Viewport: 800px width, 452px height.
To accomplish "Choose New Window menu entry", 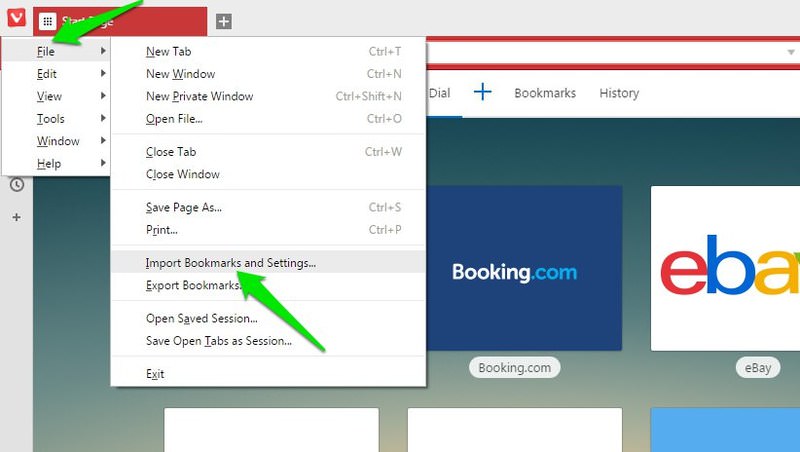I will coord(268,73).
